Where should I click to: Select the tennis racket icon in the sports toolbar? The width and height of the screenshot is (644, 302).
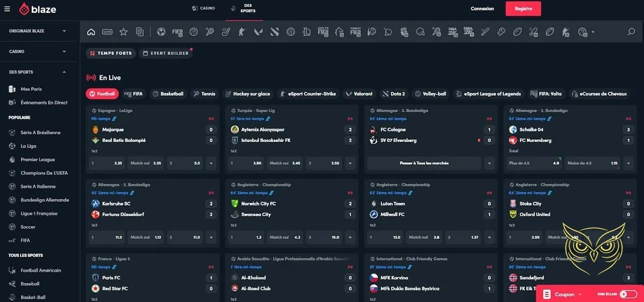tap(210, 32)
